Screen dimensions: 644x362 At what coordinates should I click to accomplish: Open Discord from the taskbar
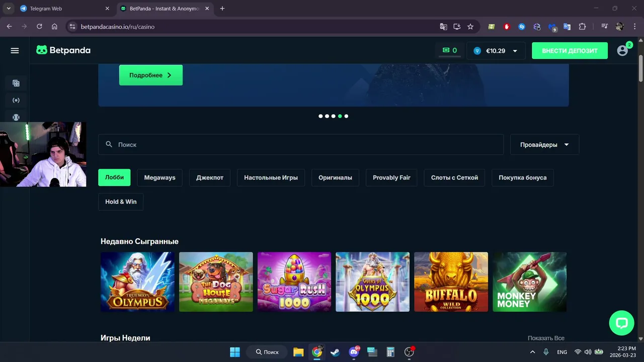pyautogui.click(x=354, y=352)
